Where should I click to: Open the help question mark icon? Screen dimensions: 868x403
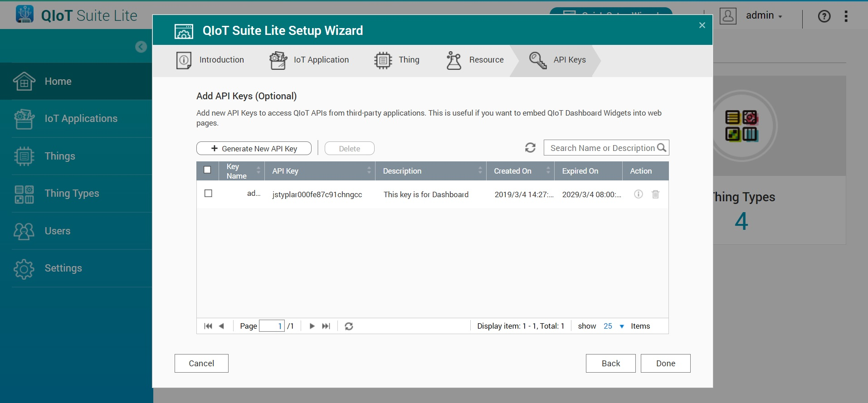pos(824,16)
